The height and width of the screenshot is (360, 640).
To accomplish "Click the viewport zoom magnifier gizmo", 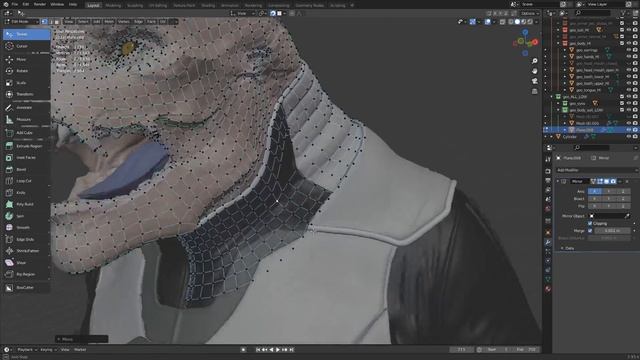I will point(535,61).
